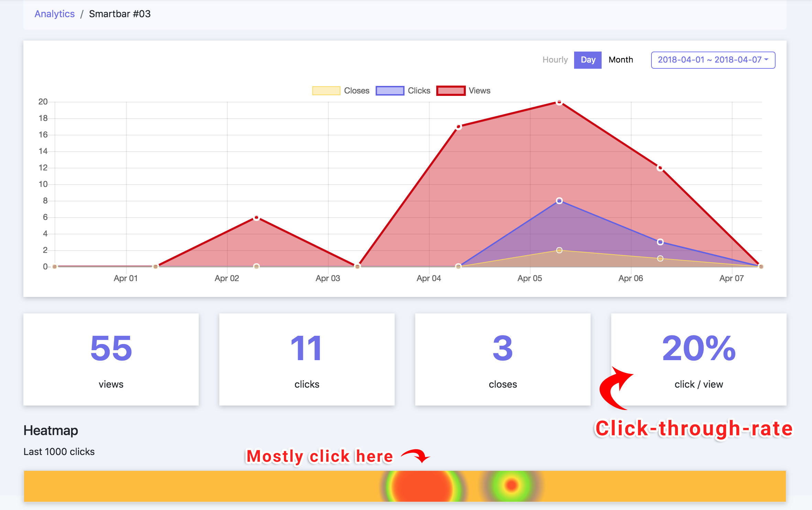Click the Views data point at 12
Image resolution: width=812 pixels, height=510 pixels.
tap(660, 168)
